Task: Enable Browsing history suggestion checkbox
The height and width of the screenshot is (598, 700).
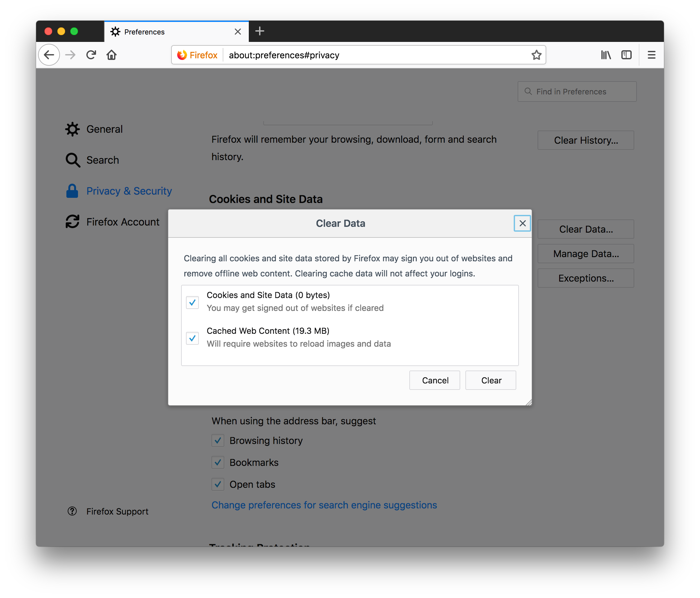Action: point(218,440)
